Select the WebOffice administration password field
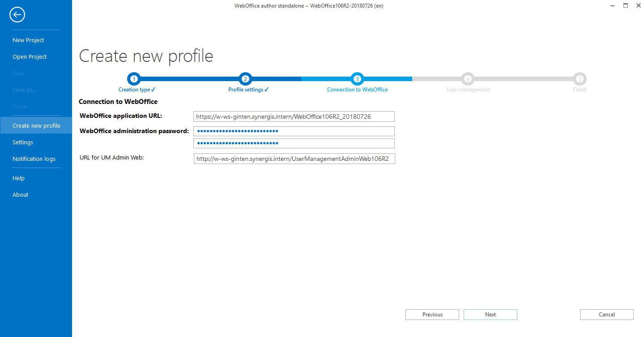Screen dimensions: 644x337 tap(294, 131)
